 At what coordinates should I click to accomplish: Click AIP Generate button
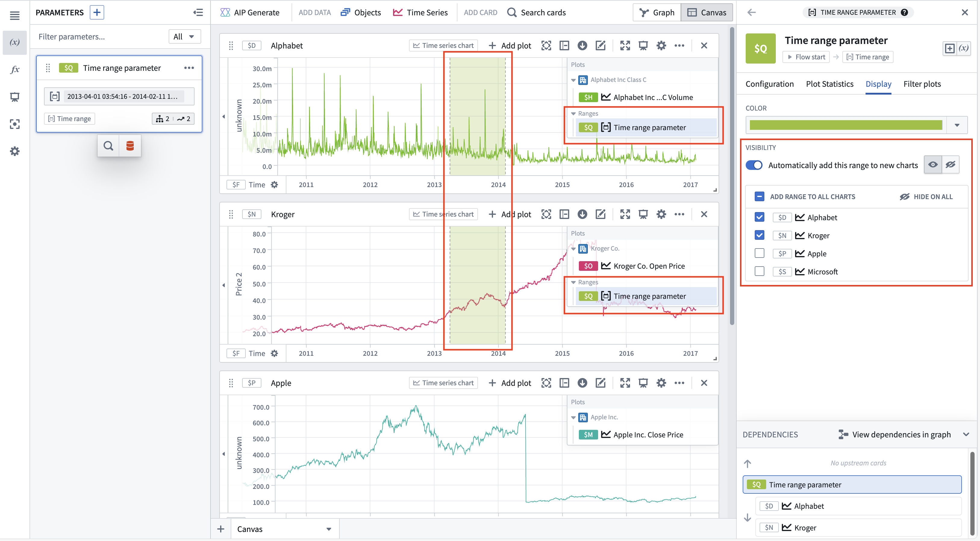point(250,12)
